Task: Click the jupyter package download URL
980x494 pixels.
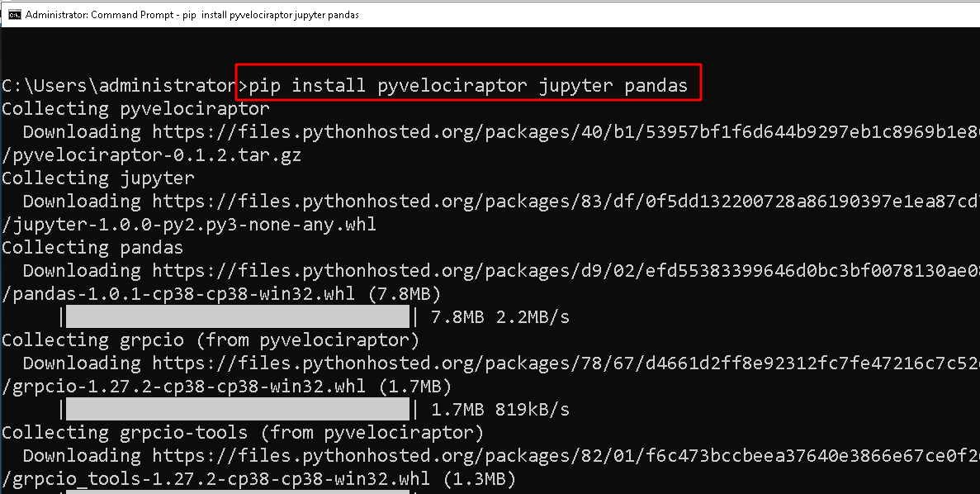Action: coord(561,201)
